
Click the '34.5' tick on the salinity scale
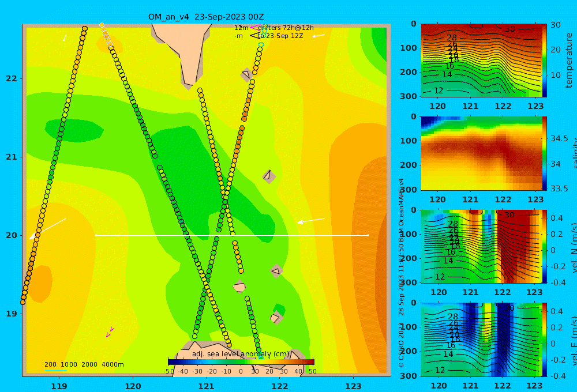(x=559, y=138)
